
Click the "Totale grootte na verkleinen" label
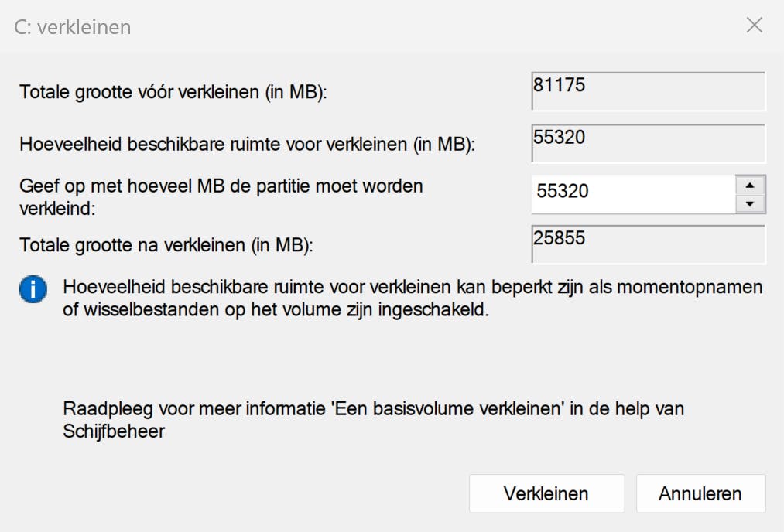166,246
